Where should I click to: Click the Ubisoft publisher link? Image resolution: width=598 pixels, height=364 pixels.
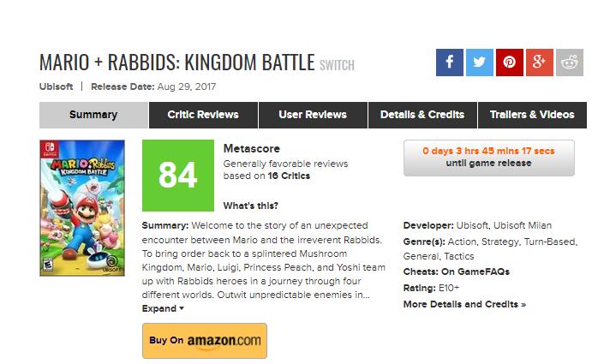coord(56,87)
